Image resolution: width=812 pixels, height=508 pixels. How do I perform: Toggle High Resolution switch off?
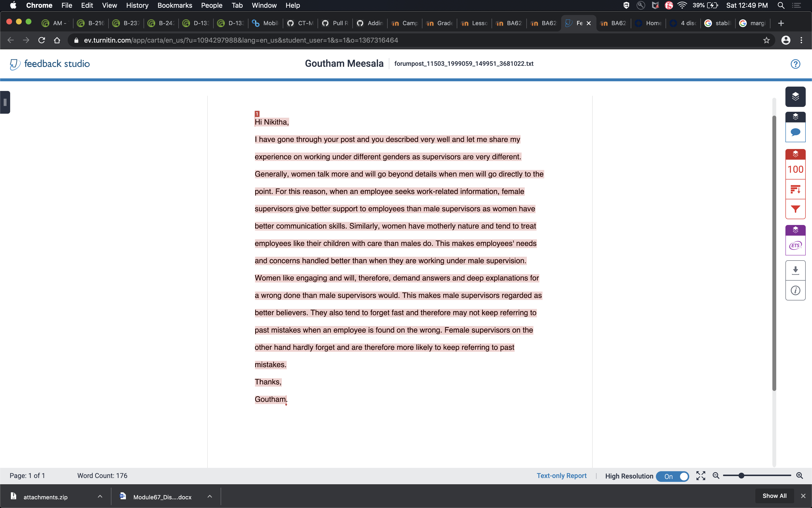(x=672, y=476)
